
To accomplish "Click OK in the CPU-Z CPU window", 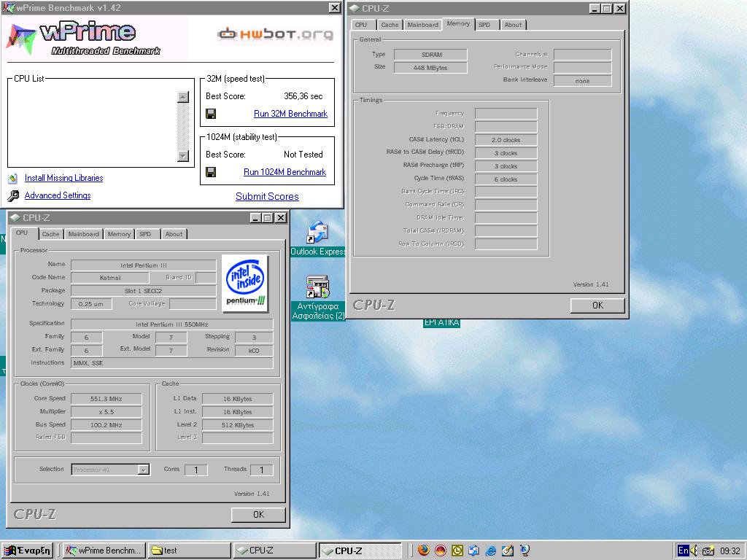I will click(x=258, y=514).
